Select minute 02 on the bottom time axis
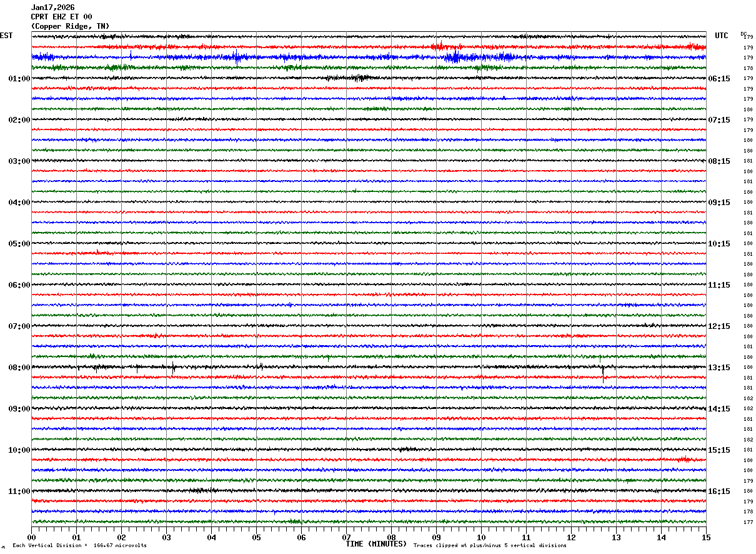This screenshot has height=554, width=756. (x=121, y=537)
